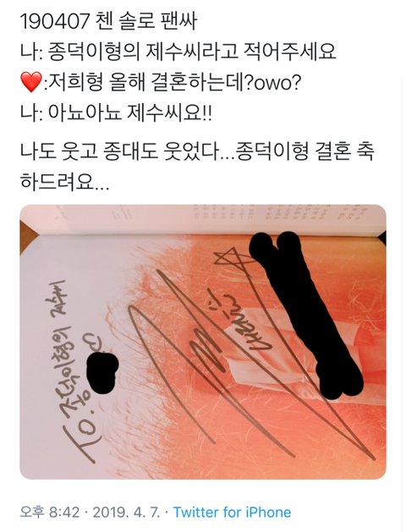Click the line 아뇨아뇨 제수씨요!!

[x=130, y=112]
